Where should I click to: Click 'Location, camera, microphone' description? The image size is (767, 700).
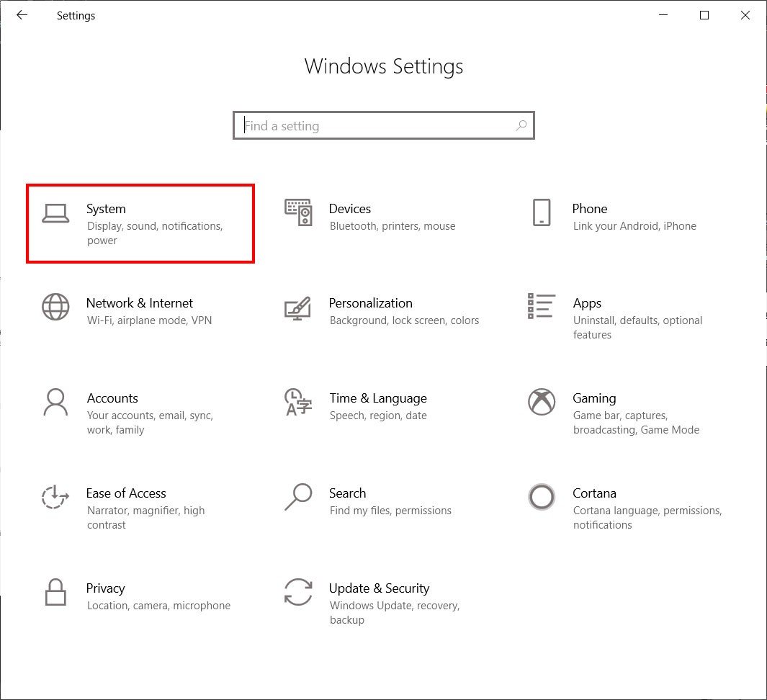pos(158,605)
